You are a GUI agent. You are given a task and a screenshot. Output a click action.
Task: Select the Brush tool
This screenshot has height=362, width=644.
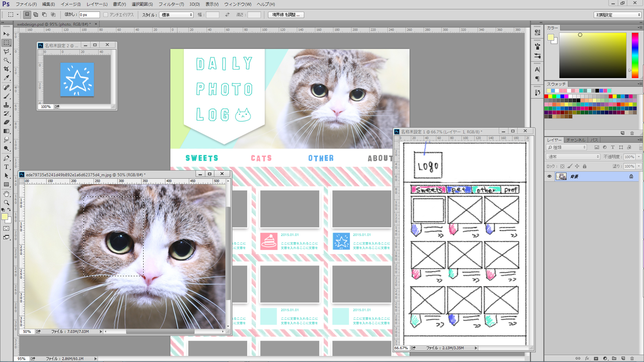[x=6, y=96]
